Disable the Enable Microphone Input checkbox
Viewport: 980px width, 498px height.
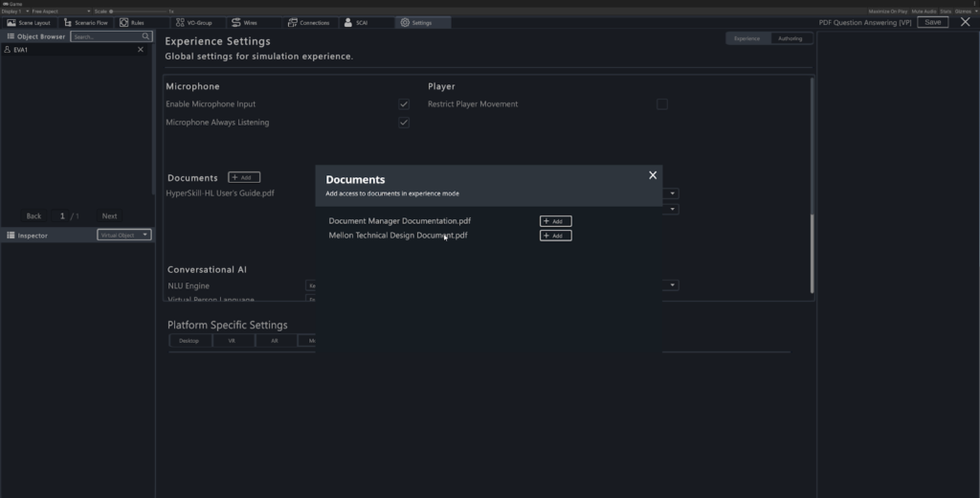404,103
